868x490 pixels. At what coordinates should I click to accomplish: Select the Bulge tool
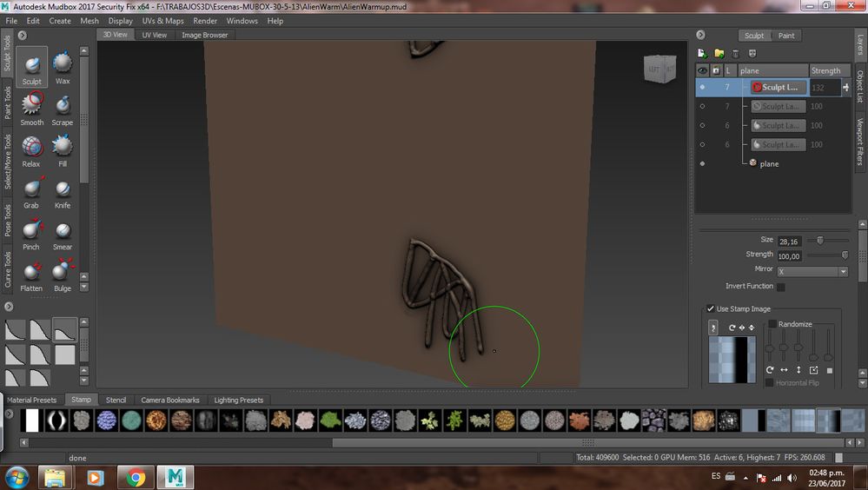(63, 275)
